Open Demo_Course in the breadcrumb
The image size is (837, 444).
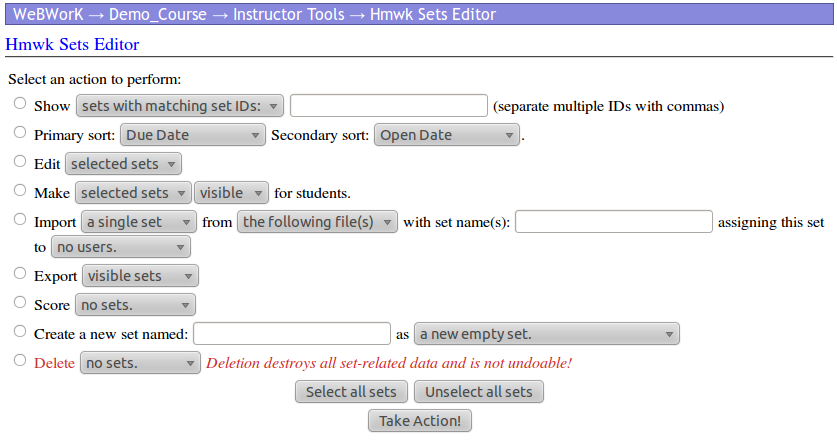(157, 14)
